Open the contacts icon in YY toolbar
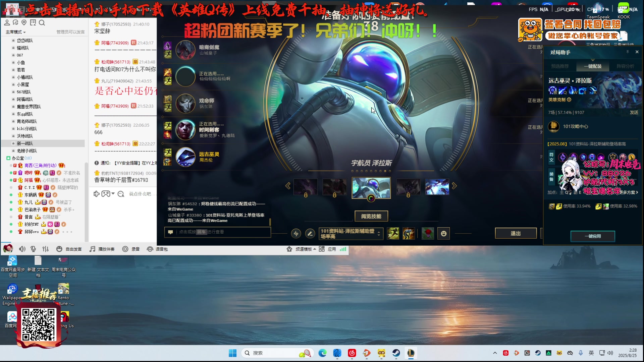The width and height of the screenshot is (644, 362). coord(7,22)
